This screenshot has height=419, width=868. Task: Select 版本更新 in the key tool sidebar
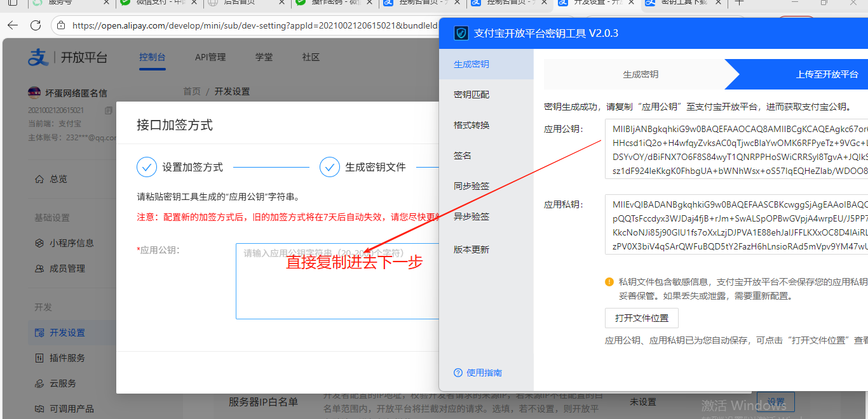(487, 249)
